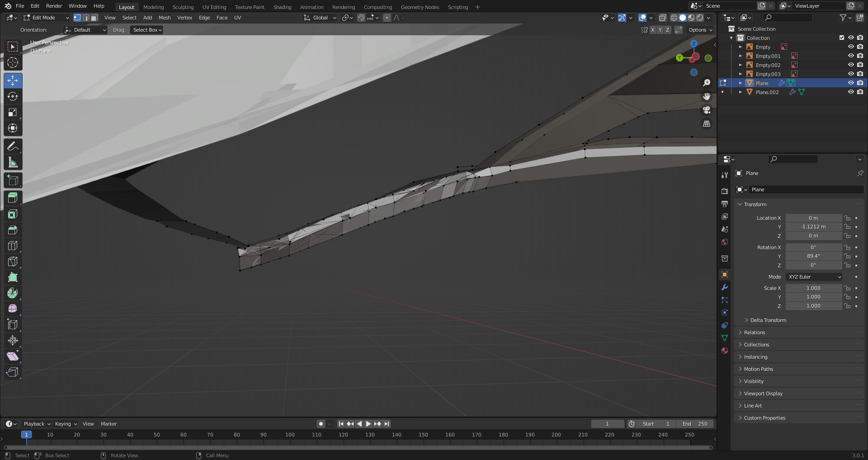Click the viewport pan hand icon
This screenshot has width=868, height=460.
(707, 96)
